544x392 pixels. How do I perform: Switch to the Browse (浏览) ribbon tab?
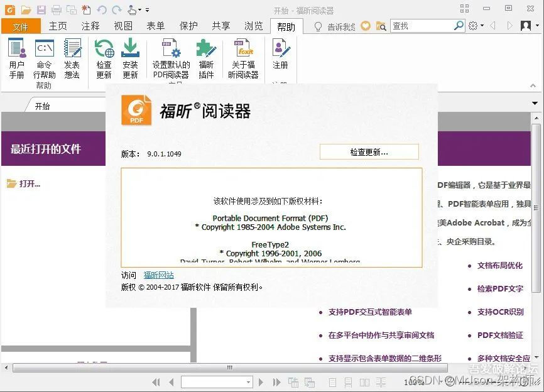[x=254, y=26]
